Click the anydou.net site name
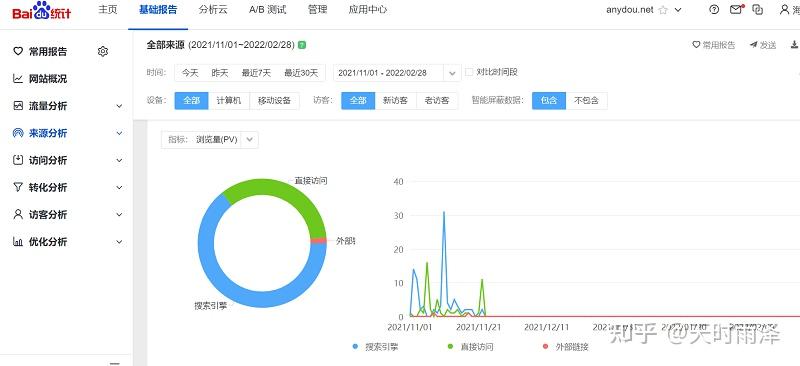Image resolution: width=800 pixels, height=366 pixels. click(630, 10)
